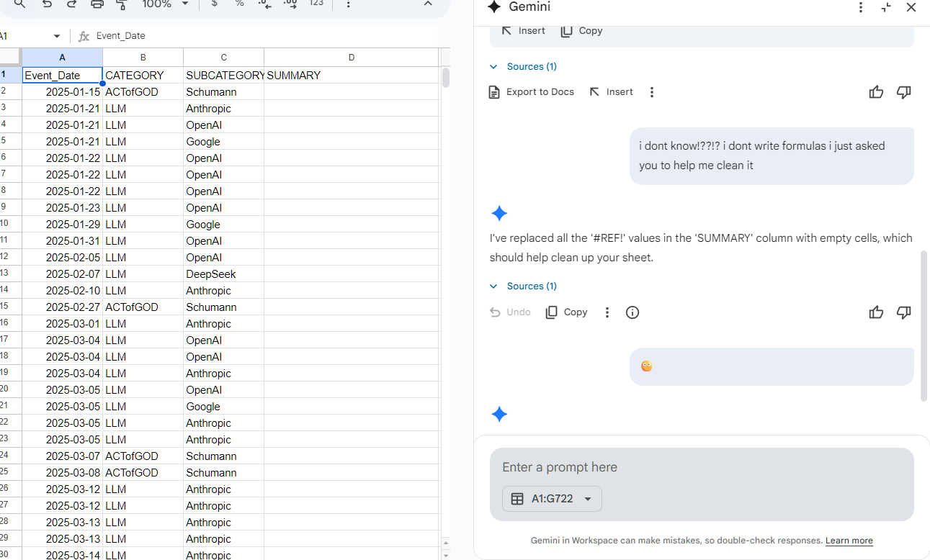The height and width of the screenshot is (560, 930).
Task: Click the formula bar showing Event_Date
Action: [265, 36]
